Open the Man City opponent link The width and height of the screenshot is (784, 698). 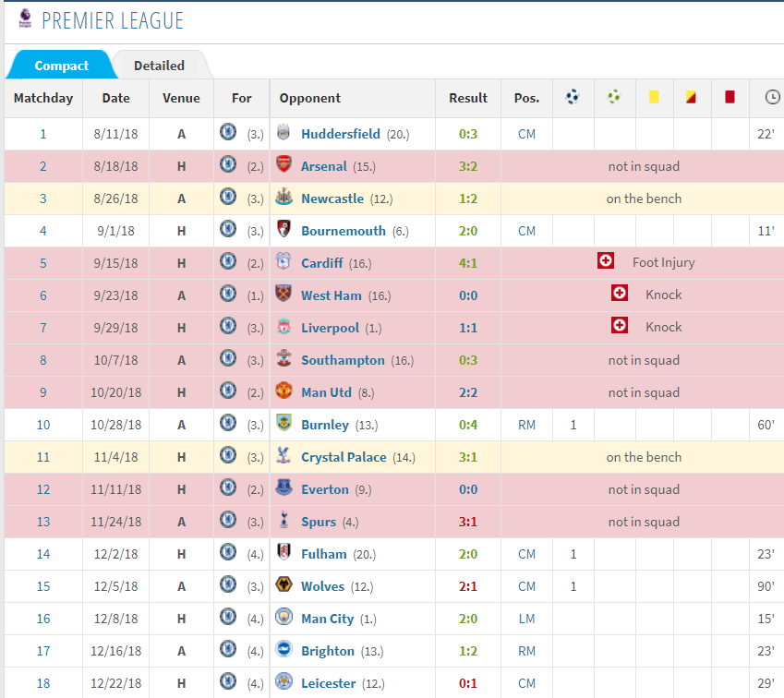pos(328,619)
